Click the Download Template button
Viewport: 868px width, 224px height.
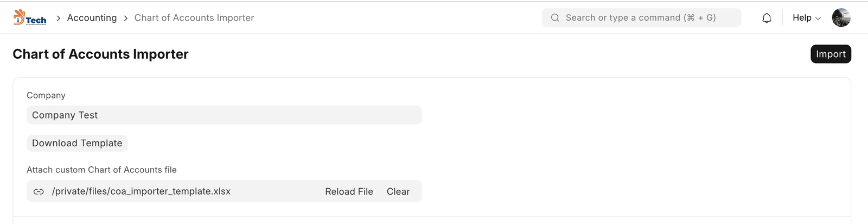click(77, 143)
